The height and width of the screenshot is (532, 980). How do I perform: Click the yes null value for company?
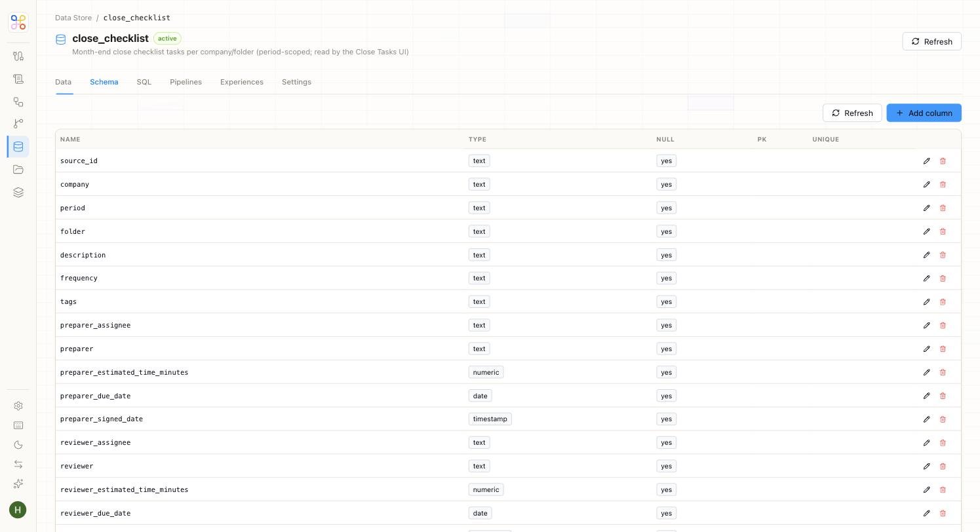pos(666,184)
